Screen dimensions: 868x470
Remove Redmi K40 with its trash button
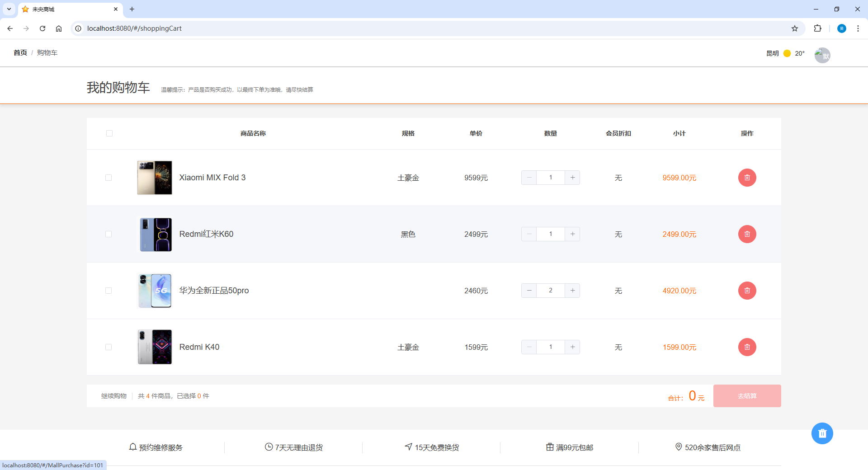747,347
